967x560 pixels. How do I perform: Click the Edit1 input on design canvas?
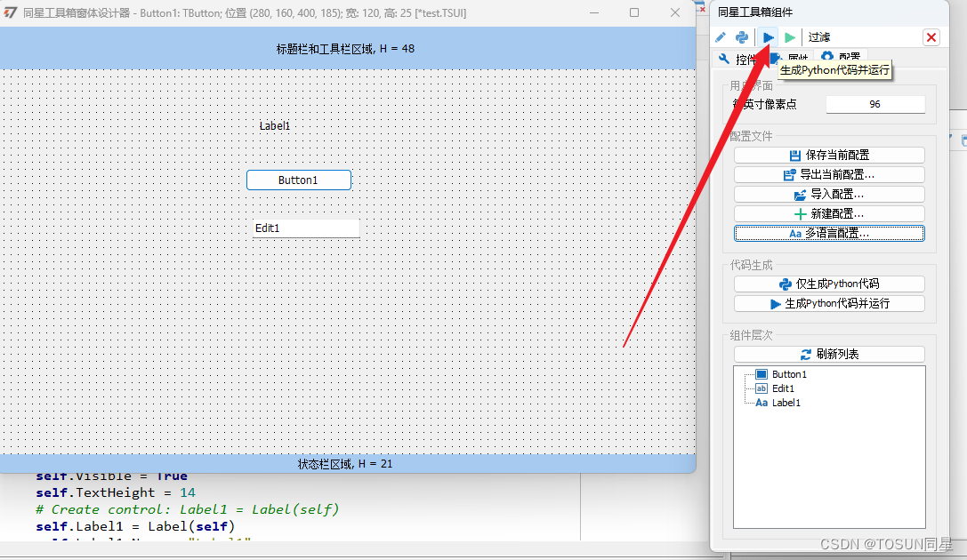tap(306, 228)
